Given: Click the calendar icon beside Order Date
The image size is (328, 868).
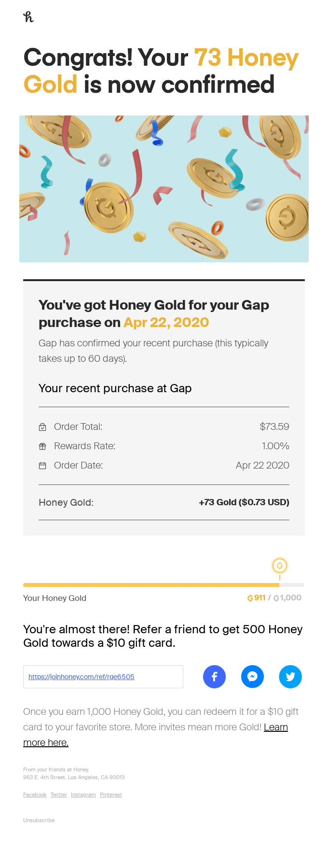Looking at the screenshot, I should pos(43,465).
